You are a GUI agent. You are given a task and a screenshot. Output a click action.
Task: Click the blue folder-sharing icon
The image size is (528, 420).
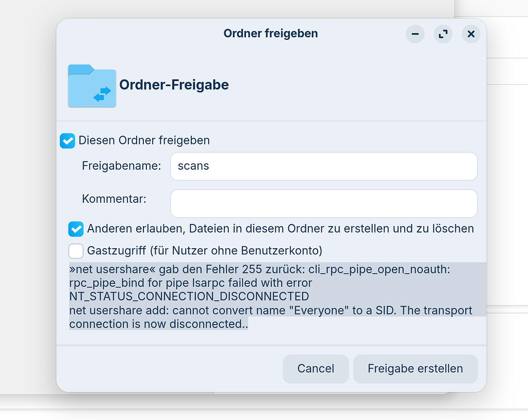tap(92, 86)
